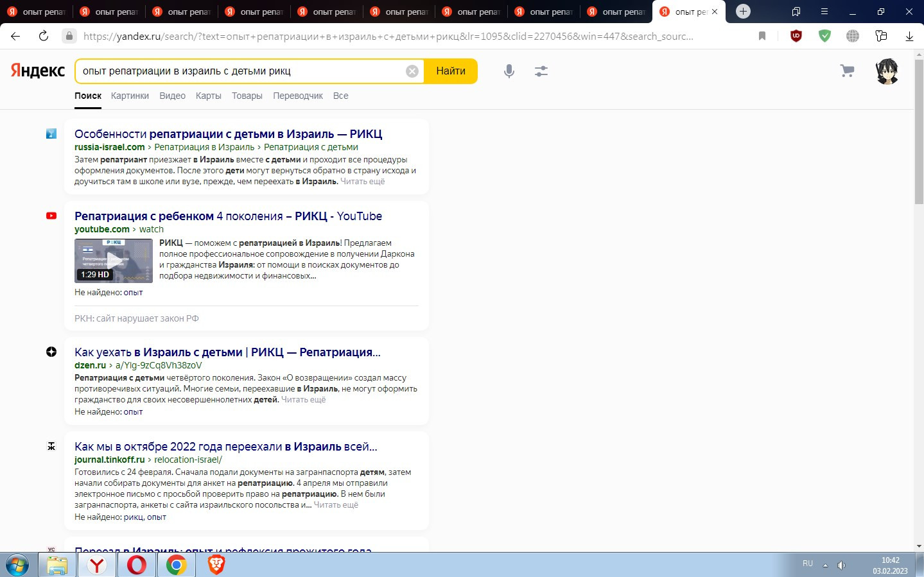Open search settings slider icon
This screenshot has height=577, width=924.
point(541,71)
